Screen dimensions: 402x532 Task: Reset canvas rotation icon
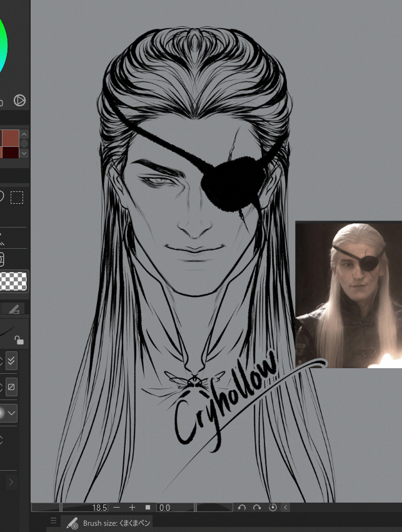point(273,508)
